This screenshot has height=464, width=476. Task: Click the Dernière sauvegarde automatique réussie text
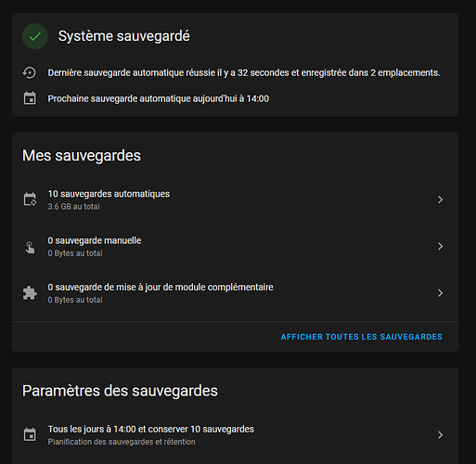coord(244,73)
